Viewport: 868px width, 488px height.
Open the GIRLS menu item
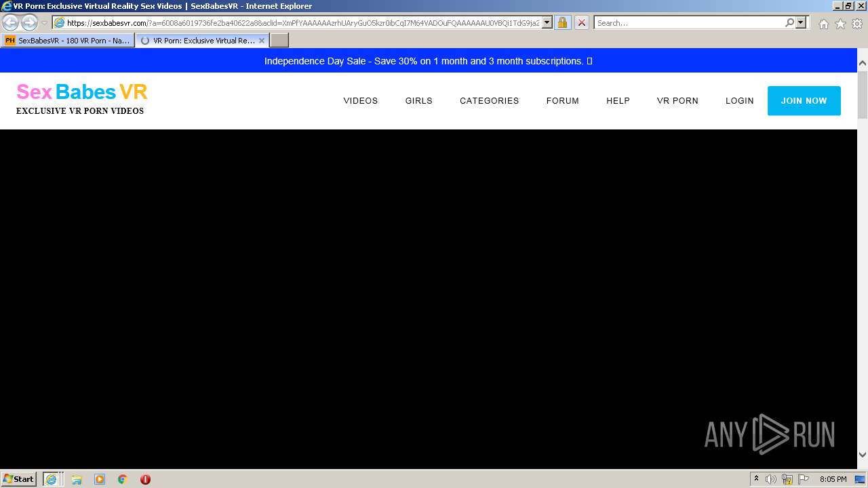(x=418, y=101)
